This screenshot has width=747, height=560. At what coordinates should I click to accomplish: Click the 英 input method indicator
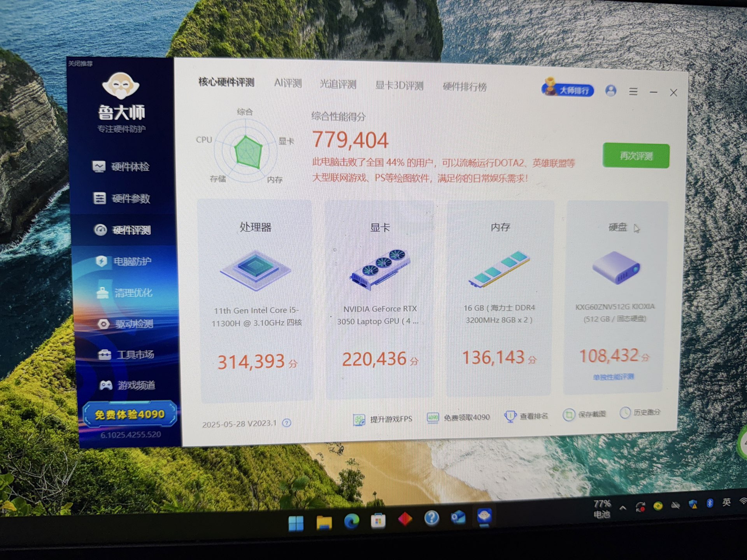(726, 502)
